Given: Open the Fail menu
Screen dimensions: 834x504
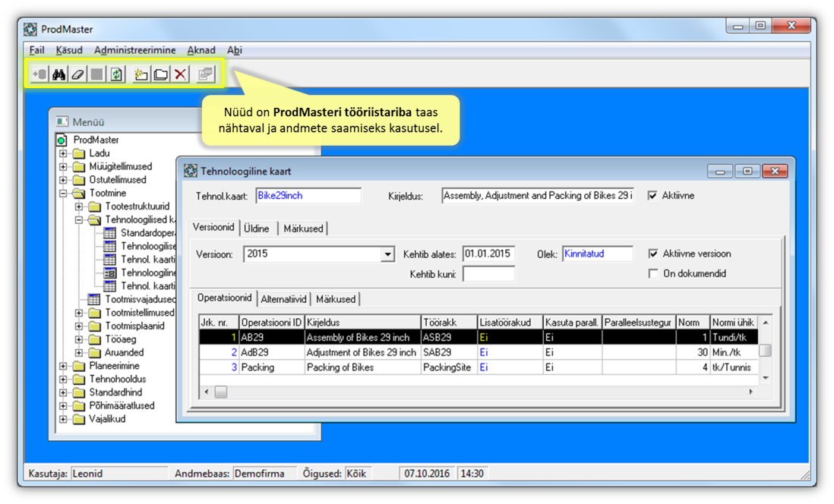Looking at the screenshot, I should click(x=36, y=50).
